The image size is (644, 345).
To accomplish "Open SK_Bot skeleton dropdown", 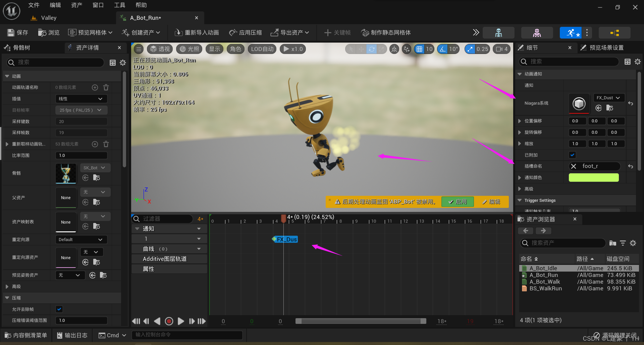I will point(95,168).
